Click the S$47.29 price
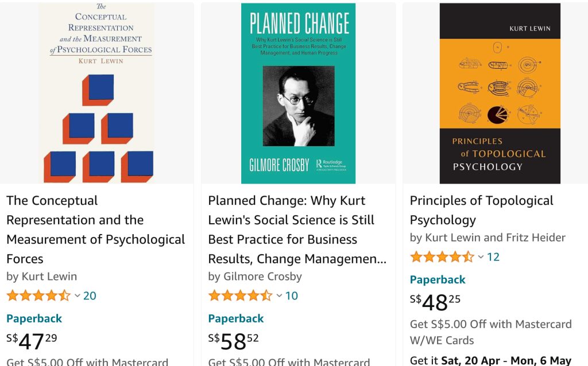This screenshot has width=588, height=366. (32, 341)
